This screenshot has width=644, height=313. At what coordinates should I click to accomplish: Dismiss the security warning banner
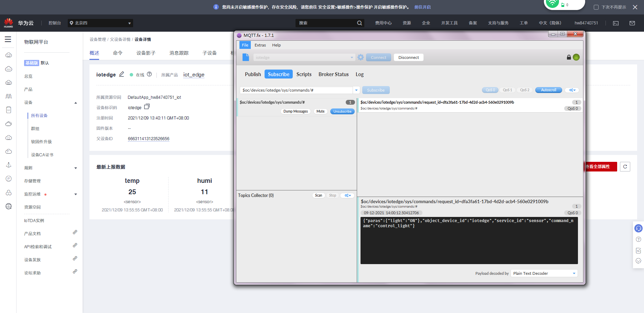635,7
